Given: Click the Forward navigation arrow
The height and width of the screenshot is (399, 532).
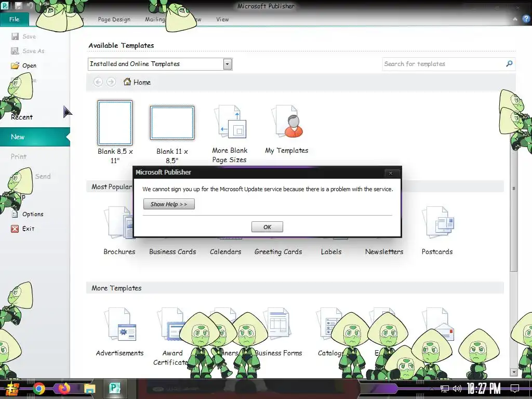Looking at the screenshot, I should click(111, 82).
